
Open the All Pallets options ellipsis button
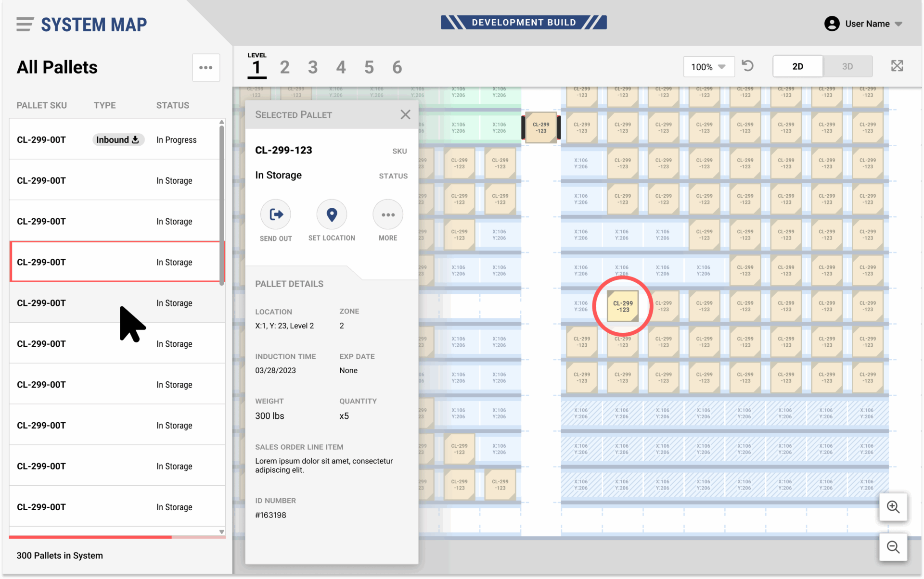pyautogui.click(x=206, y=67)
